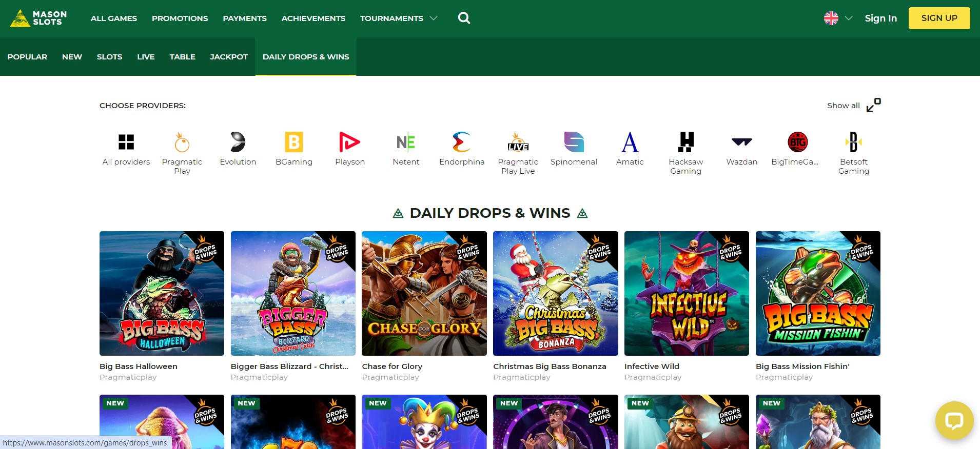Screen dimensions: 980x449
Task: Open Big Bass Mission Fishin' thumbnail
Action: coord(818,293)
